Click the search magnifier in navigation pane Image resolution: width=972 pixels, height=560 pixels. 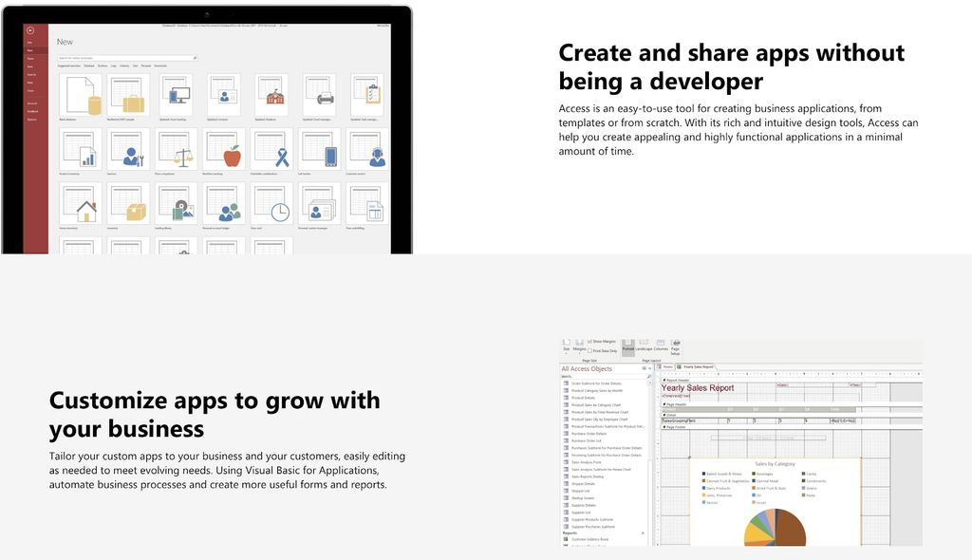pos(649,375)
